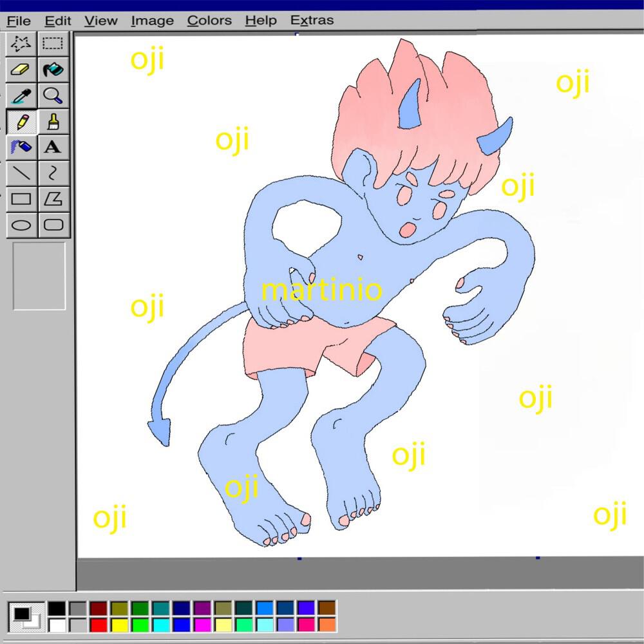Select the rectangular Select tool
The width and height of the screenshot is (644, 644).
pos(53,44)
